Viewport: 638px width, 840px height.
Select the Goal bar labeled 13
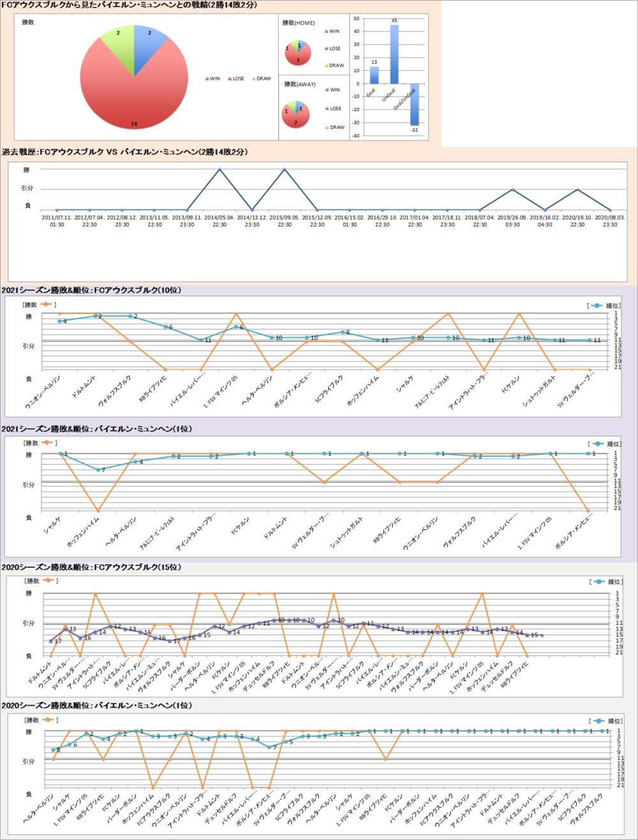[374, 75]
